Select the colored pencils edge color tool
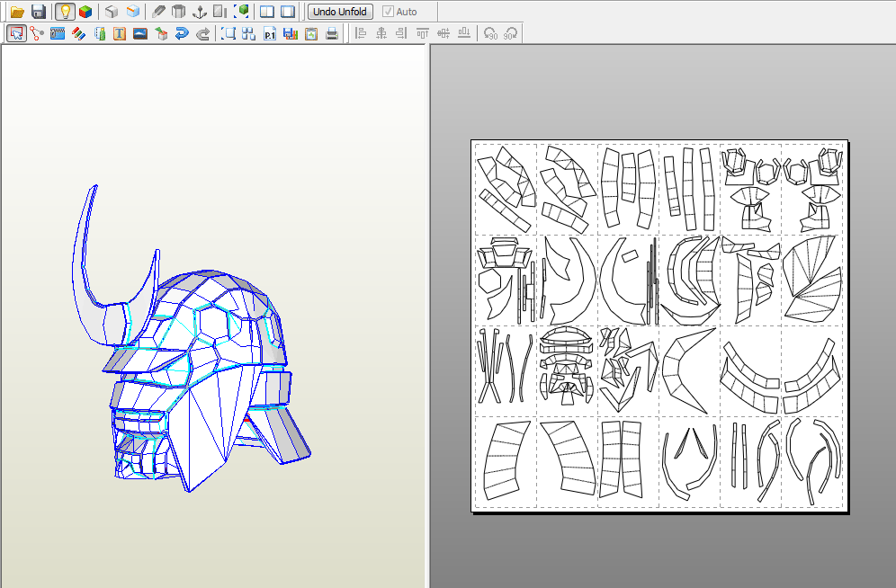This screenshot has height=588, width=896. pyautogui.click(x=78, y=33)
